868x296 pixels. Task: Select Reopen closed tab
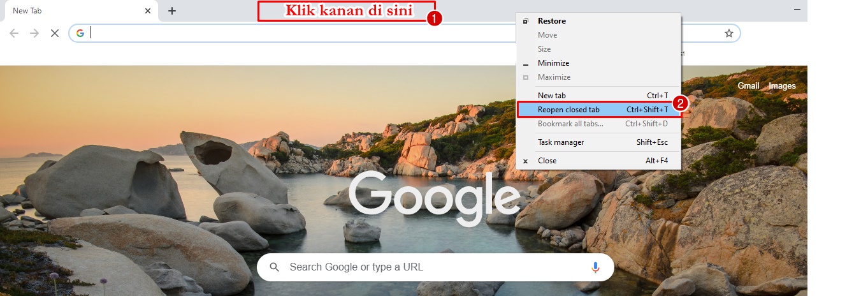[598, 110]
